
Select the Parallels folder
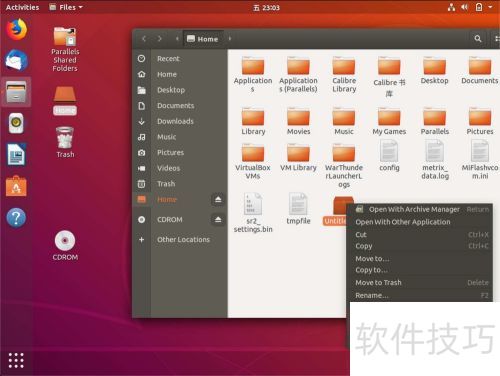tap(435, 121)
